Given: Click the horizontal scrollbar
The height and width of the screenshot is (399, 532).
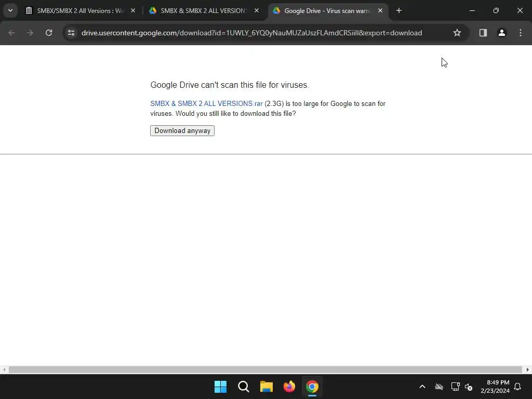Looking at the screenshot, I should click(265, 369).
